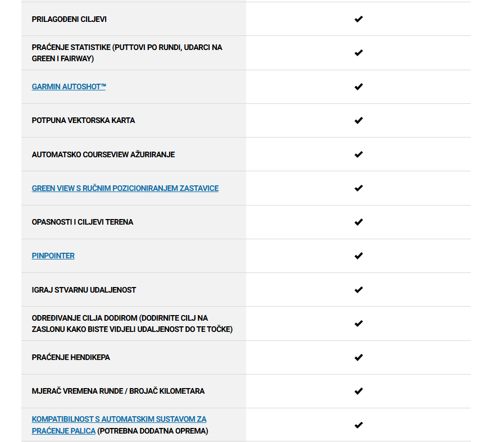The image size is (504, 442).
Task: Click checkmark for Automatsko CourseView ažuriranje
Action: point(358,154)
